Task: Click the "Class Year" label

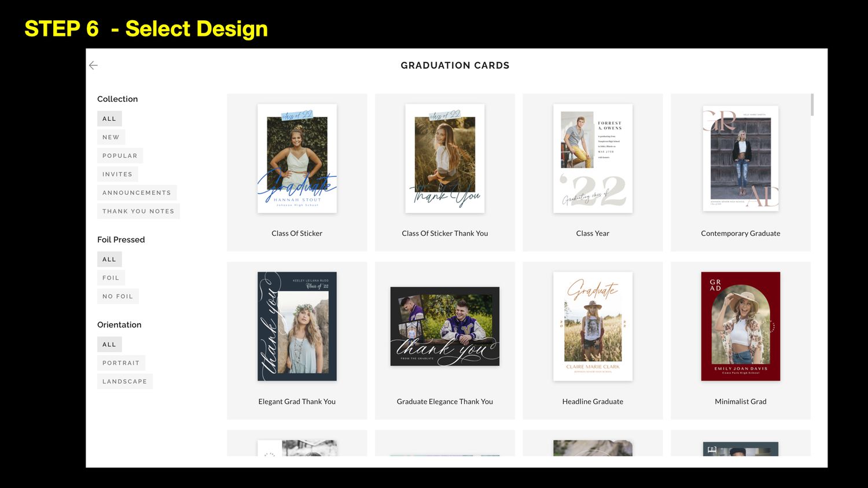Action: pyautogui.click(x=593, y=233)
